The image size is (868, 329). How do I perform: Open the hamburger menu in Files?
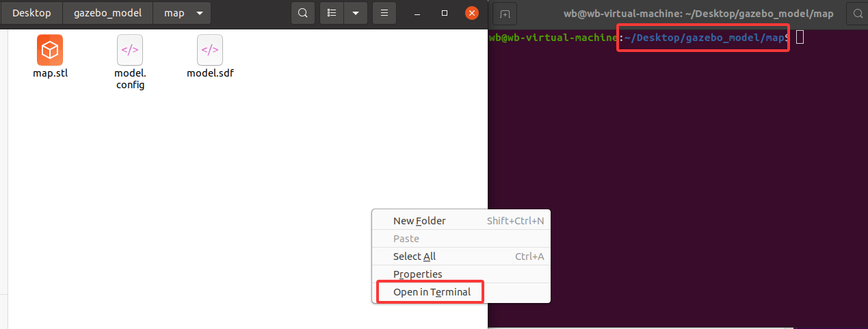385,13
